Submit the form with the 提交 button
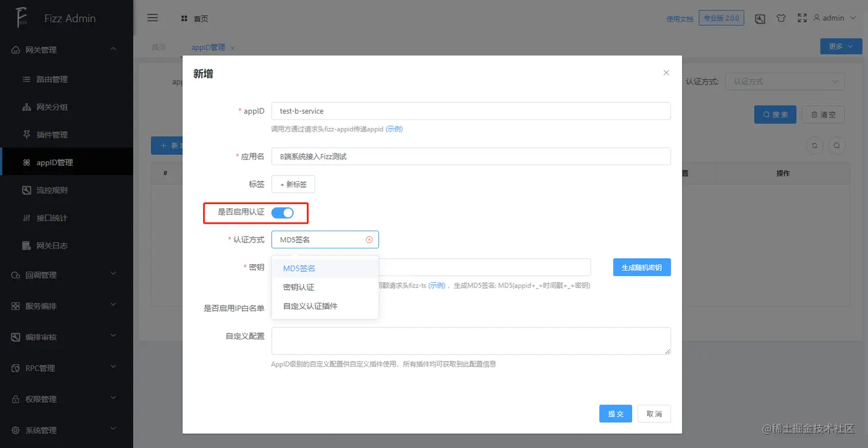The image size is (868, 448). click(x=615, y=414)
